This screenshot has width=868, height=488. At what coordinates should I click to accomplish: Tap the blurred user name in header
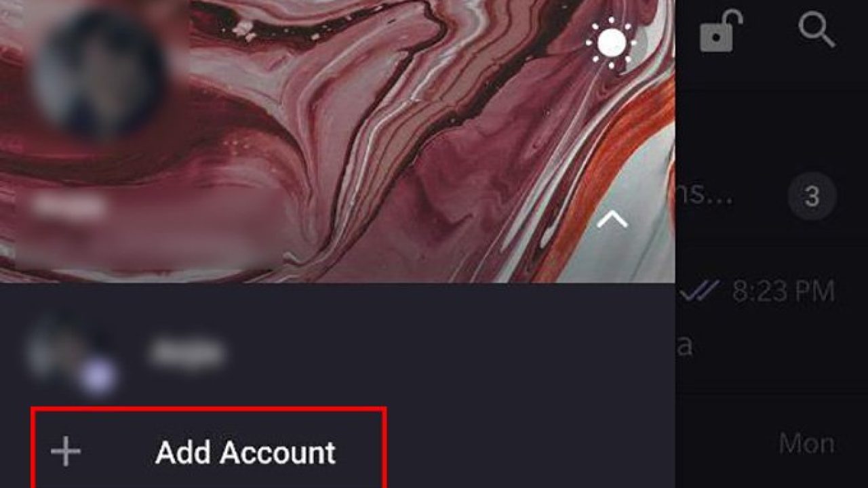click(x=71, y=205)
